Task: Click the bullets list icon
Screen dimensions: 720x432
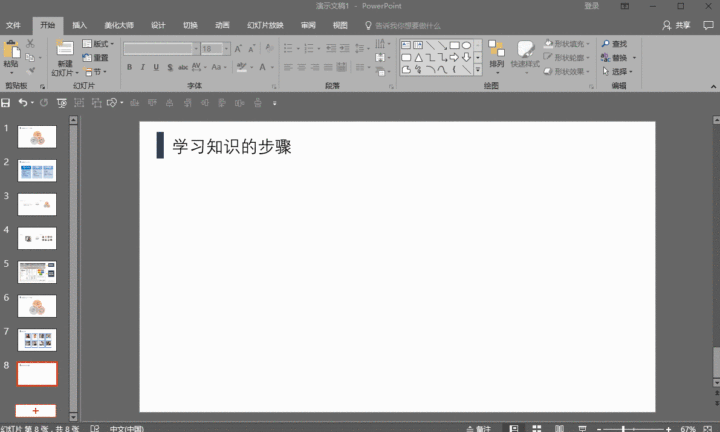Action: pyautogui.click(x=288, y=48)
